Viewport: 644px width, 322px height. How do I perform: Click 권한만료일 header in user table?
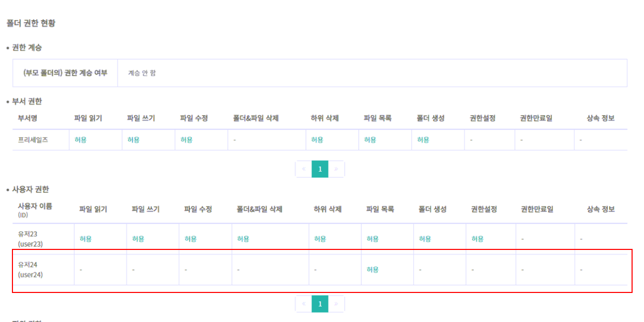(537, 209)
